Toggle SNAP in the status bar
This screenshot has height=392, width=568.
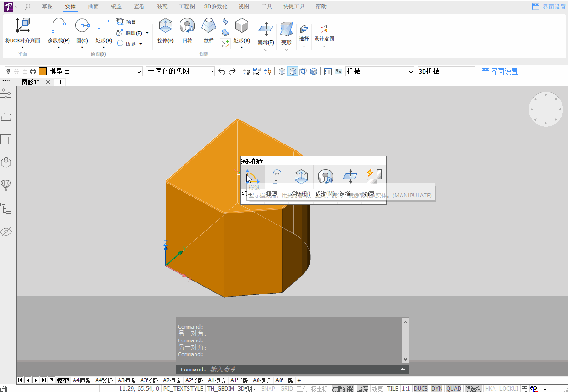268,389
